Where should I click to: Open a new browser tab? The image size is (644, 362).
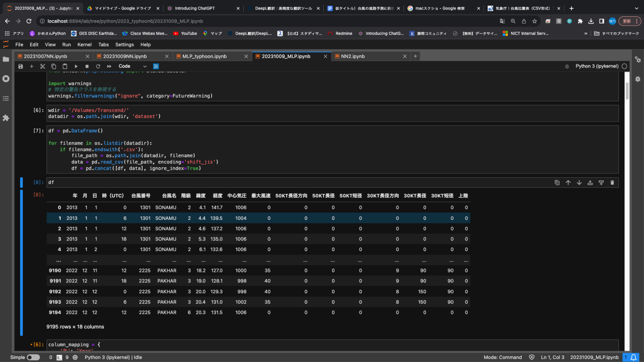(571, 8)
